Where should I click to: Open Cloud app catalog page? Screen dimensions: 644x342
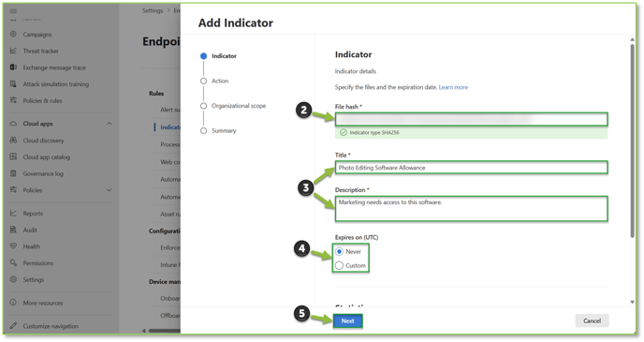47,157
